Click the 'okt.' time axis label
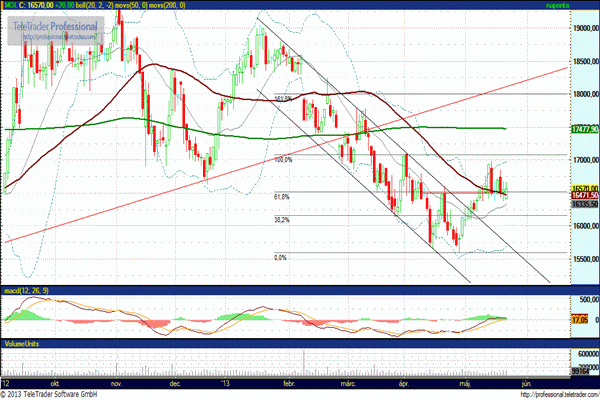Screen dimensions: 600x400 pos(55,383)
